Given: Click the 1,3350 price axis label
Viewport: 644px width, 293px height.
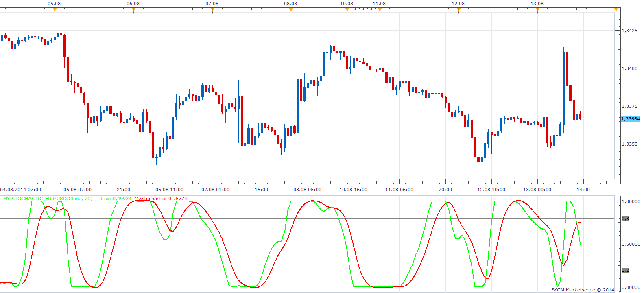Looking at the screenshot, I should pyautogui.click(x=629, y=144).
